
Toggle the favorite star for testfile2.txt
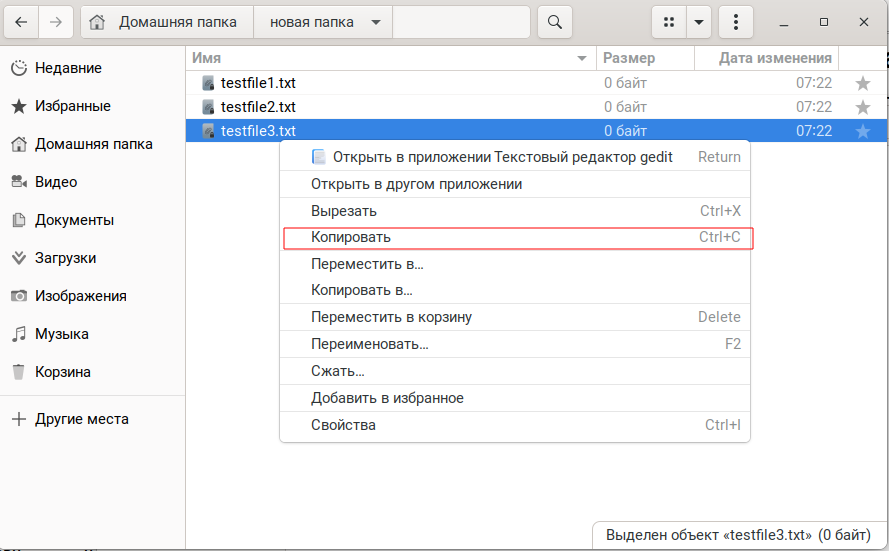[x=863, y=107]
